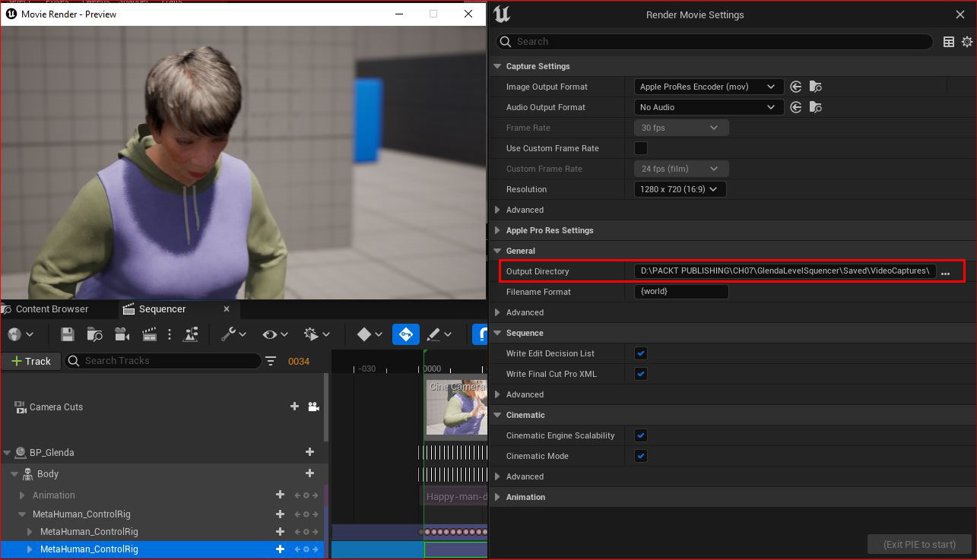
Task: Click the landscape-with-nodes icon in Sequencer toolbar
Action: coord(191,334)
